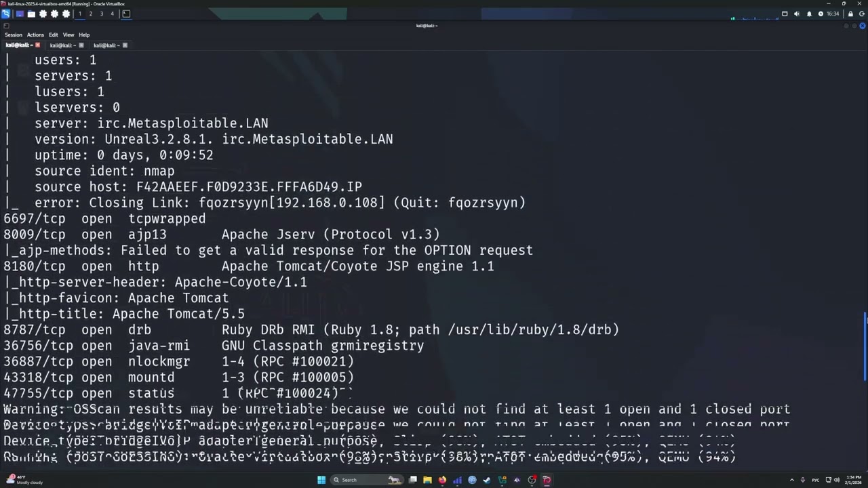Image resolution: width=868 pixels, height=488 pixels.
Task: Click the Kali panel clock 16:34
Action: [x=833, y=14]
